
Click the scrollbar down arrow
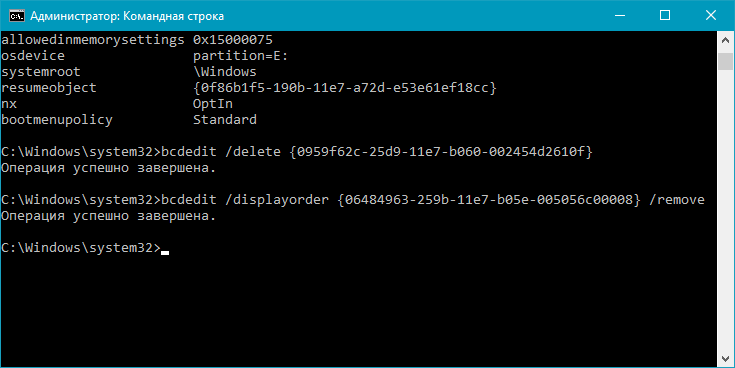(726, 359)
